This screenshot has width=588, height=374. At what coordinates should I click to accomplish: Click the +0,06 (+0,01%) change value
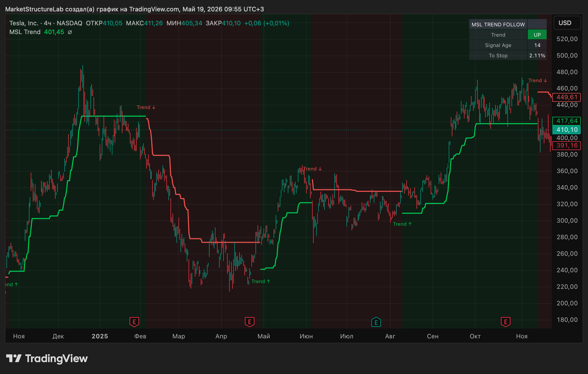pyautogui.click(x=267, y=23)
